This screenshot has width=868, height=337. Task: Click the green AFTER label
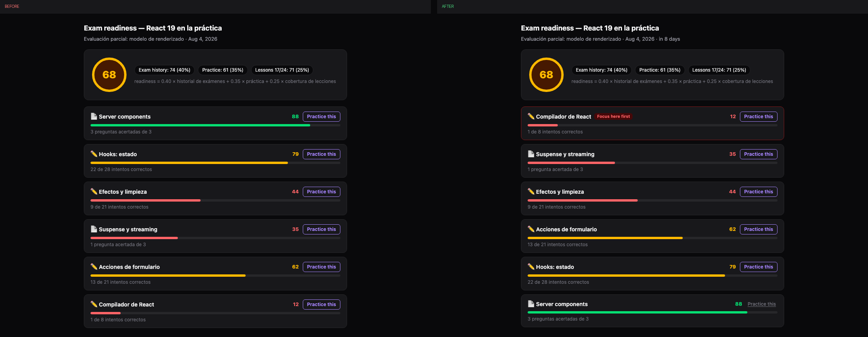[x=448, y=6]
